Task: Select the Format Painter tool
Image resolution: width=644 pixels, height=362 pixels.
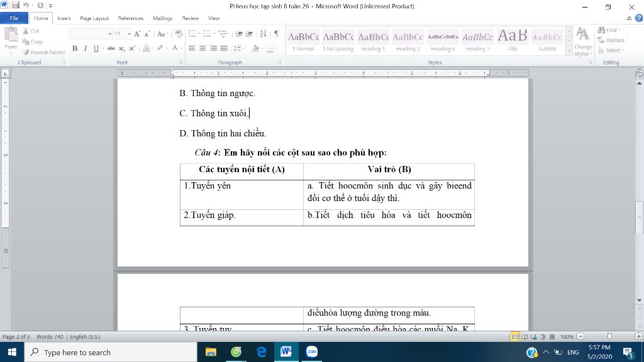Action: point(44,53)
